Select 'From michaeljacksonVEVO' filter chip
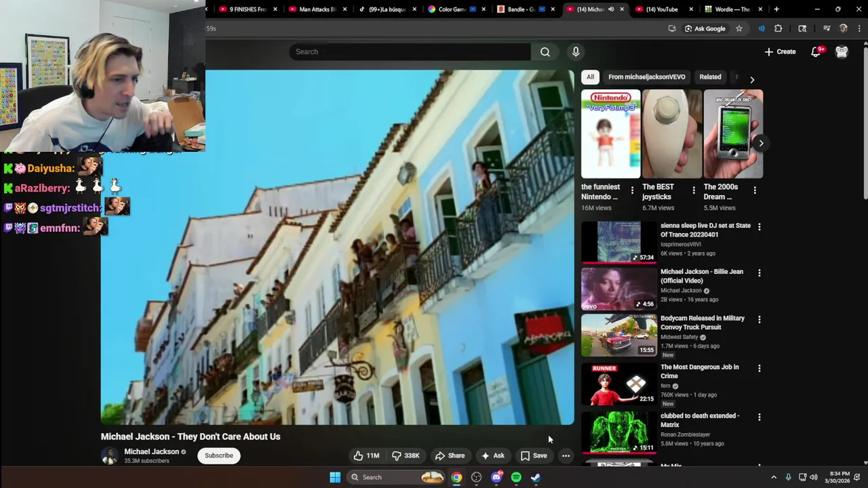This screenshot has width=868, height=488. coord(647,77)
